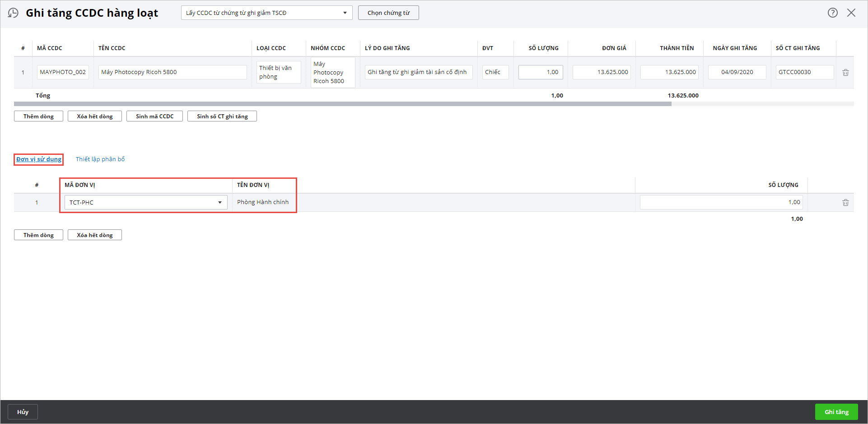Add a row with upper Thêm dòng
Screen dimensions: 868x424
point(38,116)
